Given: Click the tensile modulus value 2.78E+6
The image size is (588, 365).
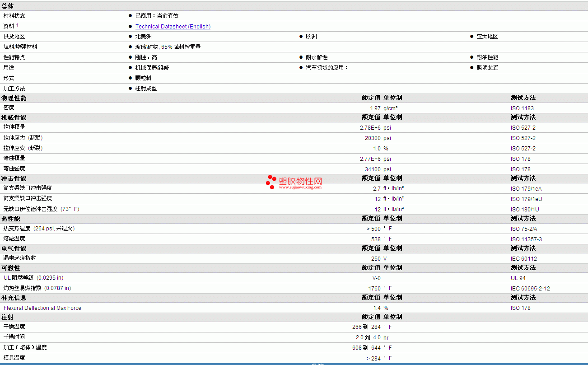Looking at the screenshot, I should [370, 128].
